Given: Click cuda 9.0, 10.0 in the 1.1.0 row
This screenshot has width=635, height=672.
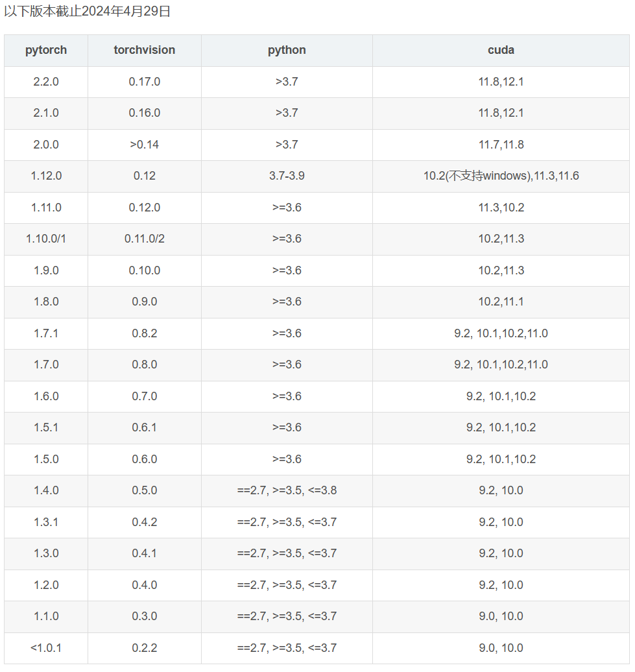Looking at the screenshot, I should coord(501,617).
